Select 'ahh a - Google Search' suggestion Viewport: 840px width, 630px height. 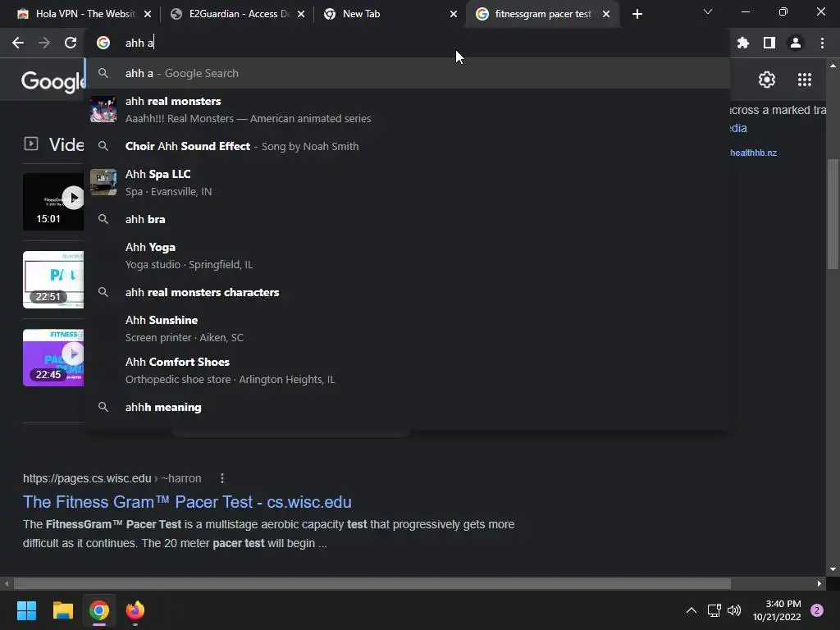click(x=409, y=73)
